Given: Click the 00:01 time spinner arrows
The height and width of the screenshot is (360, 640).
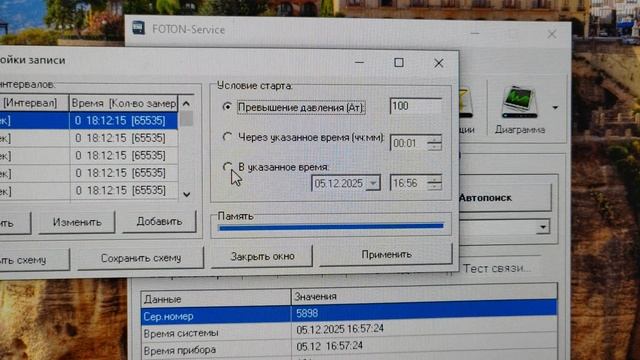Looking at the screenshot, I should click(434, 143).
